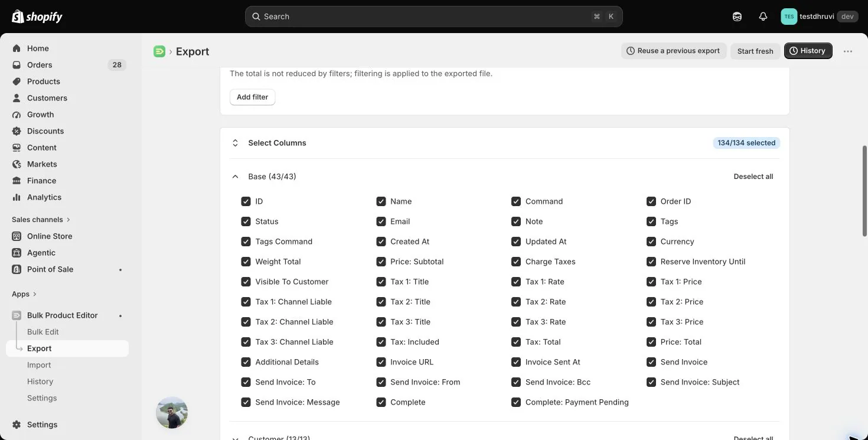
Task: Open History in sidebar submenu
Action: coord(40,382)
